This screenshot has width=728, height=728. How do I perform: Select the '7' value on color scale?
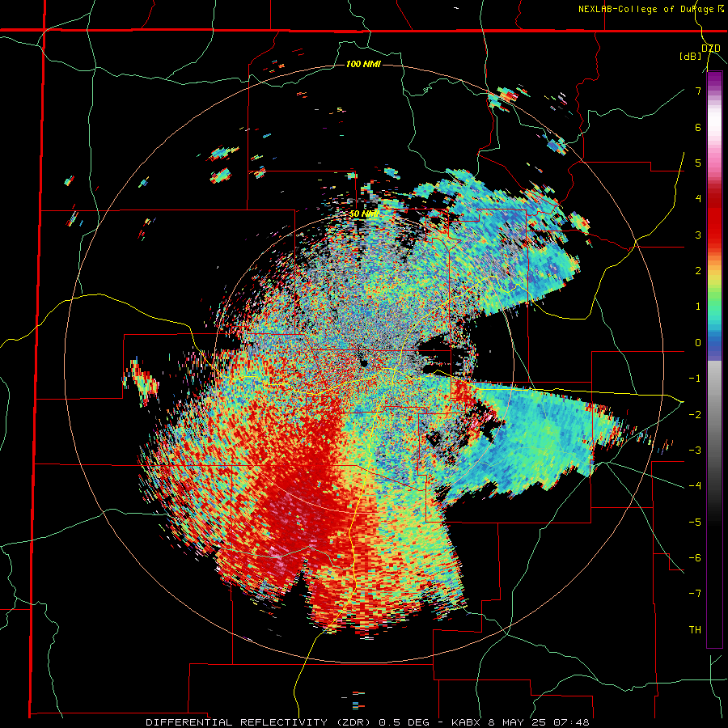(698, 91)
